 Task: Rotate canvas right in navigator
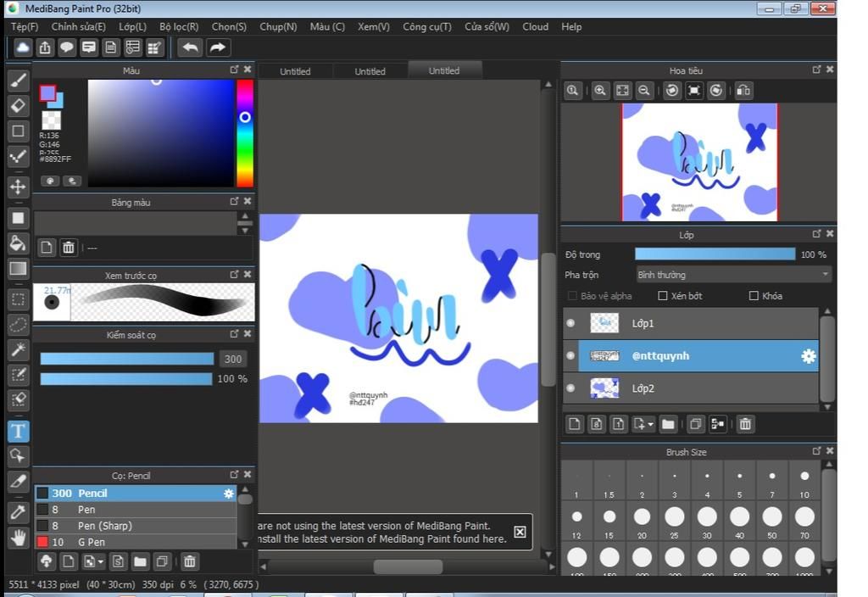pyautogui.click(x=715, y=91)
